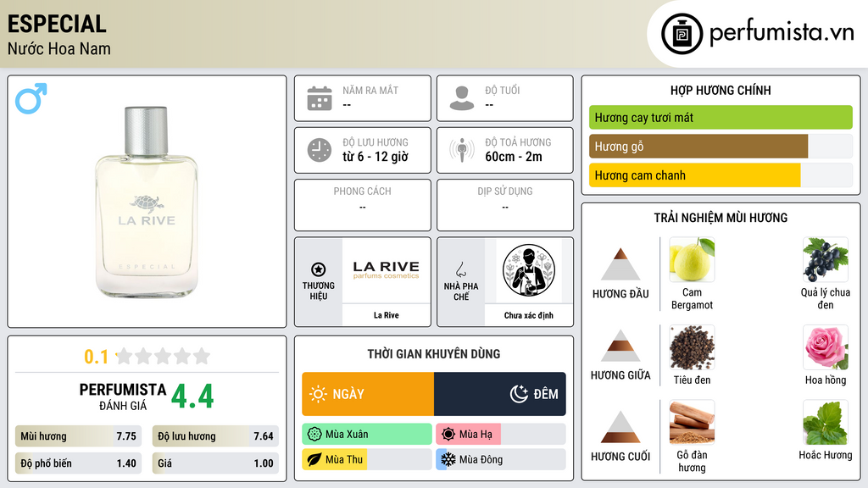868x488 pixels.
Task: Click the Mùa Đông season bar
Action: 501,460
